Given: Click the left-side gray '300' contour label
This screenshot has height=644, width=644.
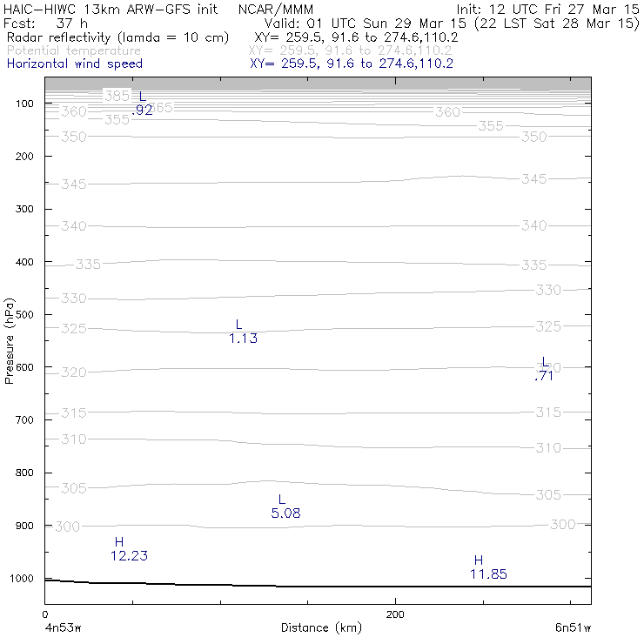Looking at the screenshot, I should [x=67, y=527].
